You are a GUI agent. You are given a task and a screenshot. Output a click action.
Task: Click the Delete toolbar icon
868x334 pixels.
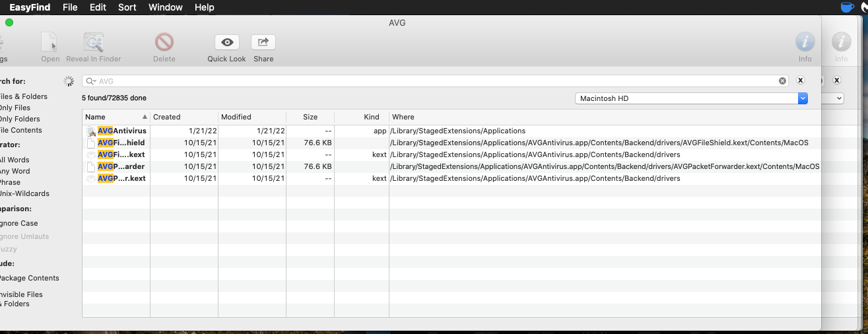pyautogui.click(x=164, y=43)
